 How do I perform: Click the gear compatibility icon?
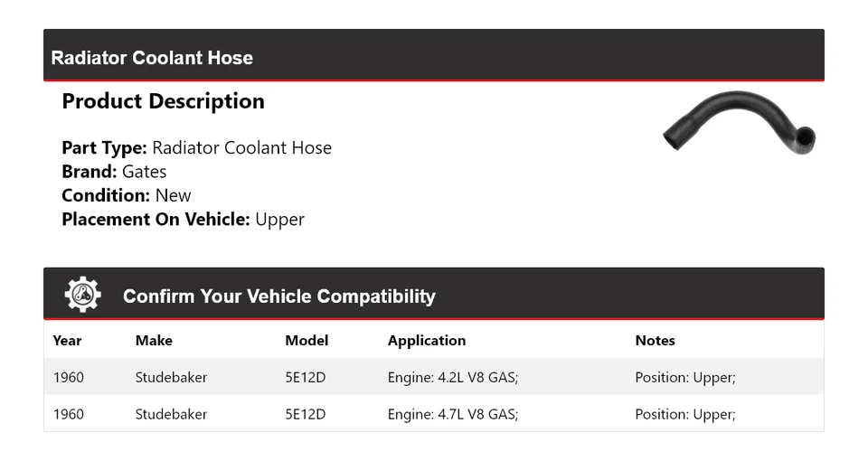point(83,295)
